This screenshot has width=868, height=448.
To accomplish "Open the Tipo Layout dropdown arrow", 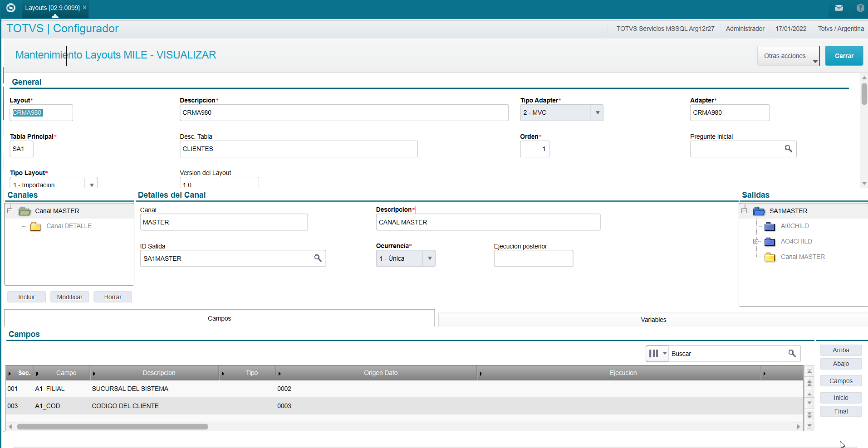I will [92, 185].
